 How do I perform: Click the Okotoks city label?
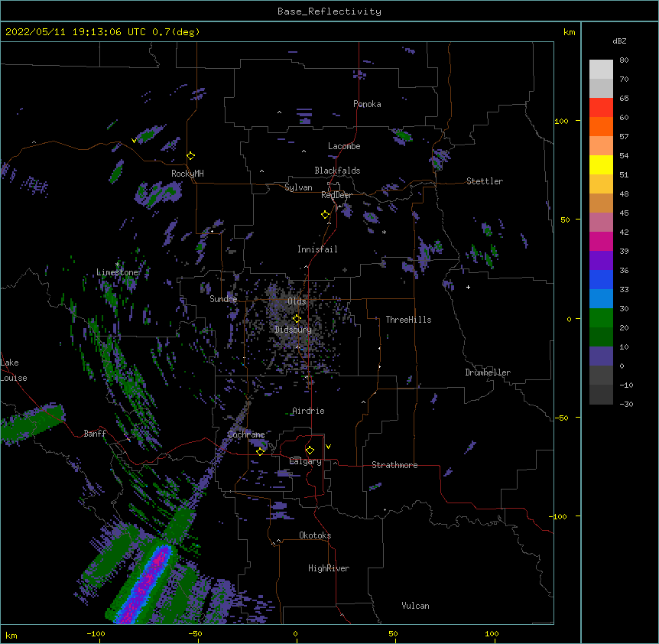click(x=315, y=535)
